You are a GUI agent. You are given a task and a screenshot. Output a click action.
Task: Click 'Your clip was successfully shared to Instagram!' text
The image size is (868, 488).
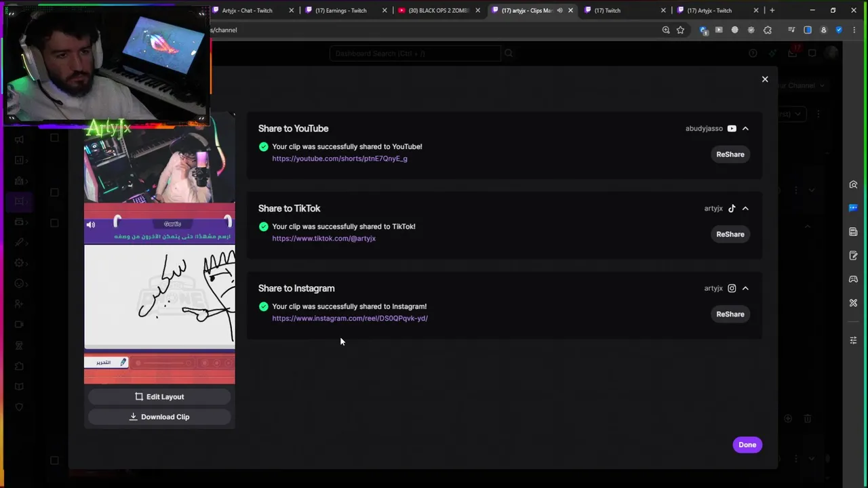[349, 306]
